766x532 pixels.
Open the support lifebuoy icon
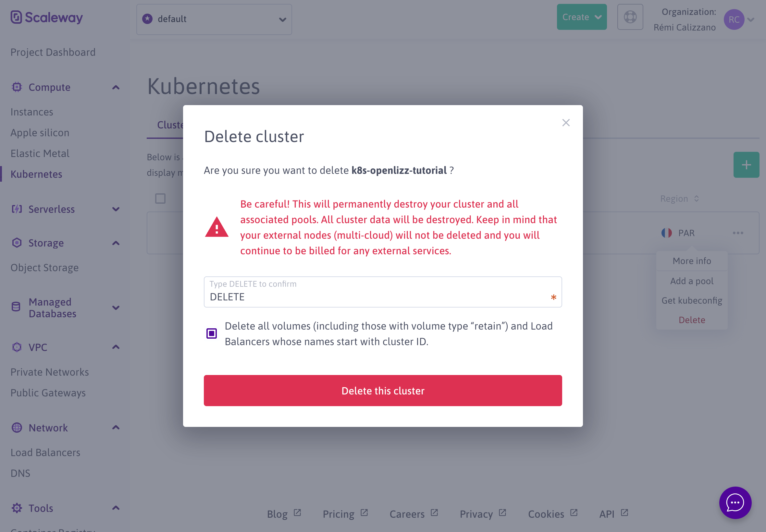[630, 17]
